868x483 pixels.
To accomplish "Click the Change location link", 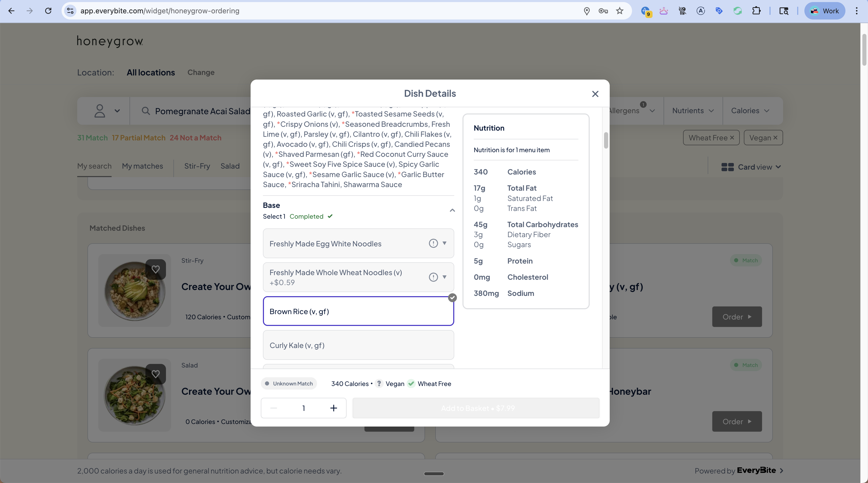I will (x=201, y=72).
